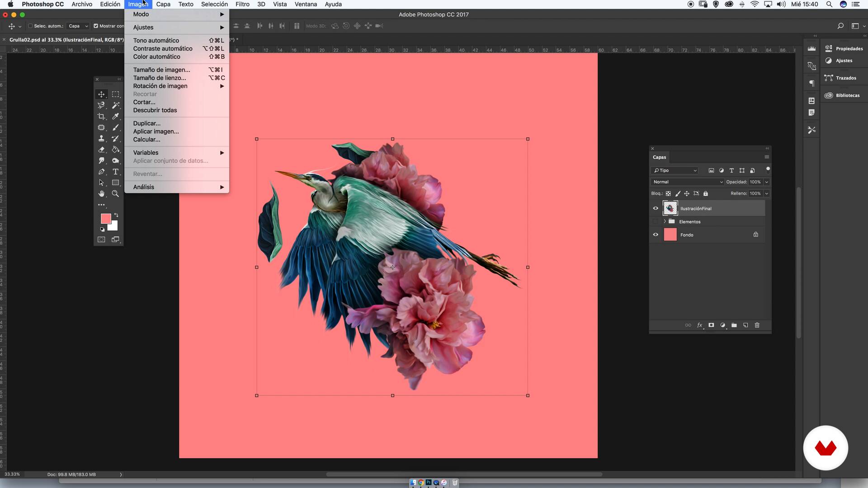Add a layer mask

click(x=711, y=325)
